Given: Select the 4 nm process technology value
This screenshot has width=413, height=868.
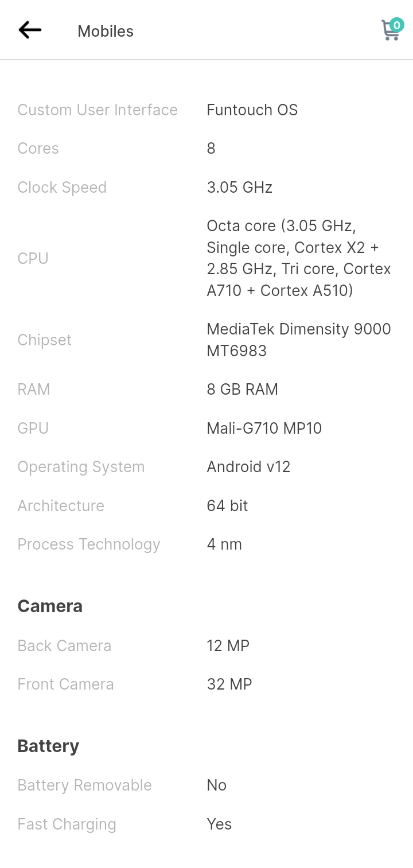Looking at the screenshot, I should coord(224,544).
